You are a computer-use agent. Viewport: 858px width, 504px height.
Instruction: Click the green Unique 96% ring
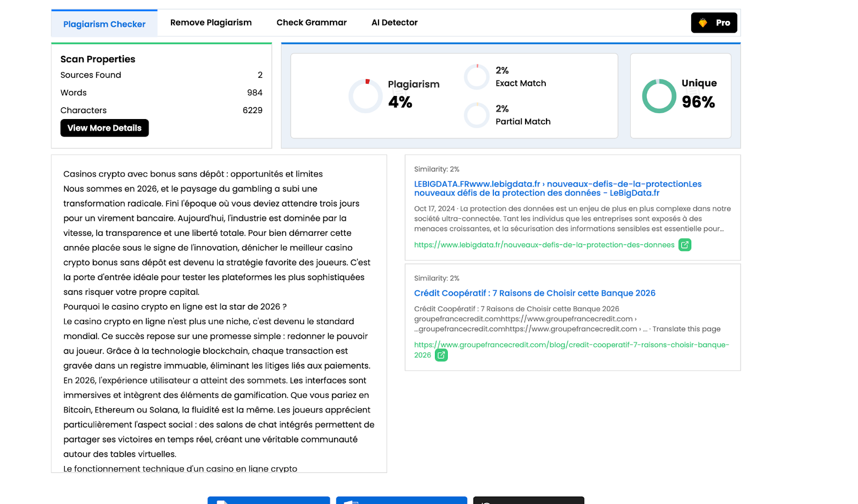click(659, 96)
